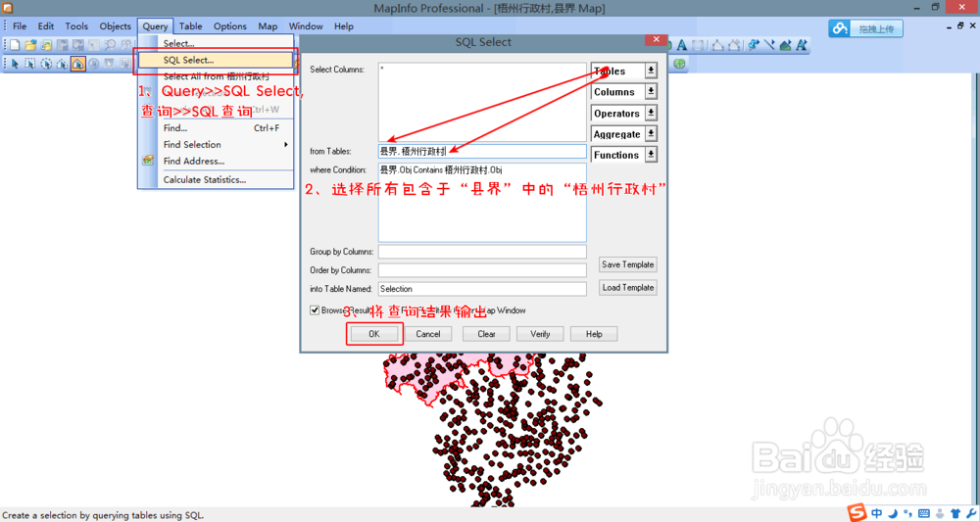Image resolution: width=980 pixels, height=522 pixels.
Task: Open the Edit menu
Action: click(46, 26)
